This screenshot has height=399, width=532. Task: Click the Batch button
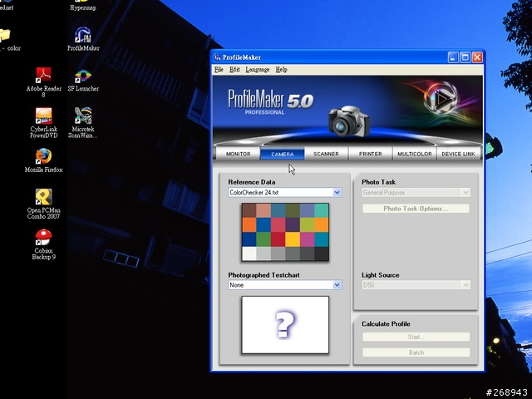(416, 352)
